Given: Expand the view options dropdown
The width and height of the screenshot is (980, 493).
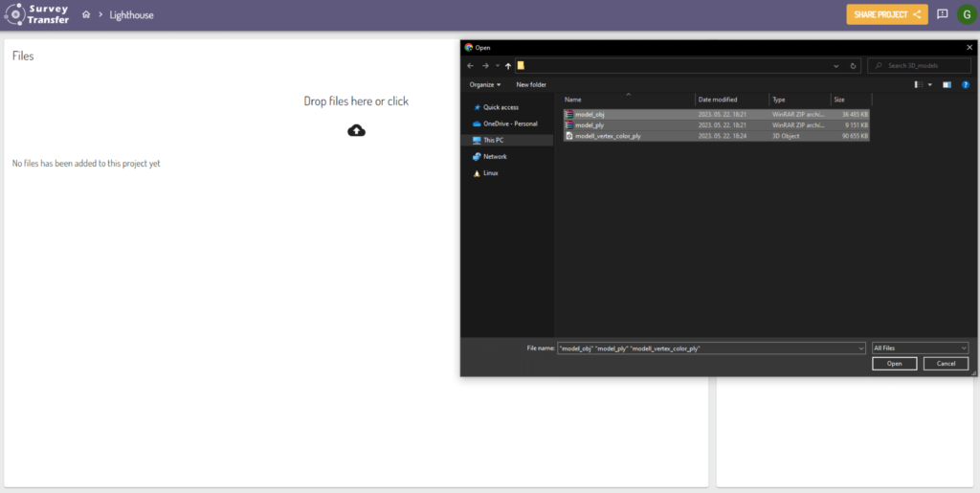Looking at the screenshot, I should click(929, 84).
